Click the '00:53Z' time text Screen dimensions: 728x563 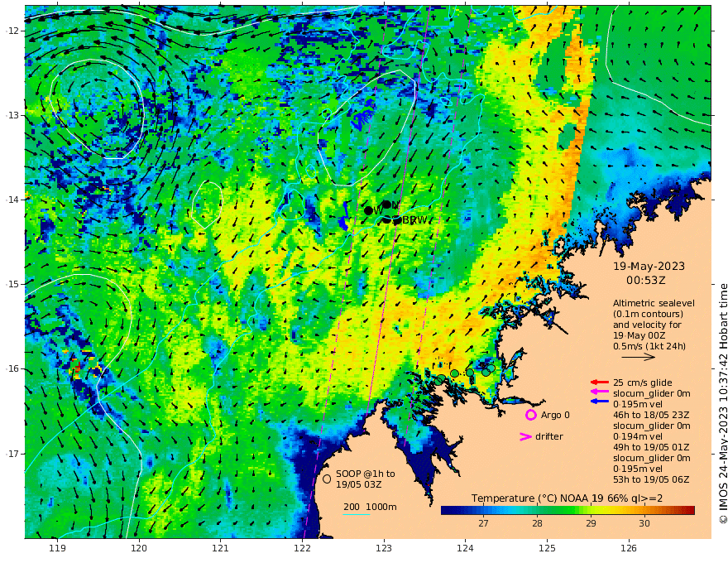646,281
